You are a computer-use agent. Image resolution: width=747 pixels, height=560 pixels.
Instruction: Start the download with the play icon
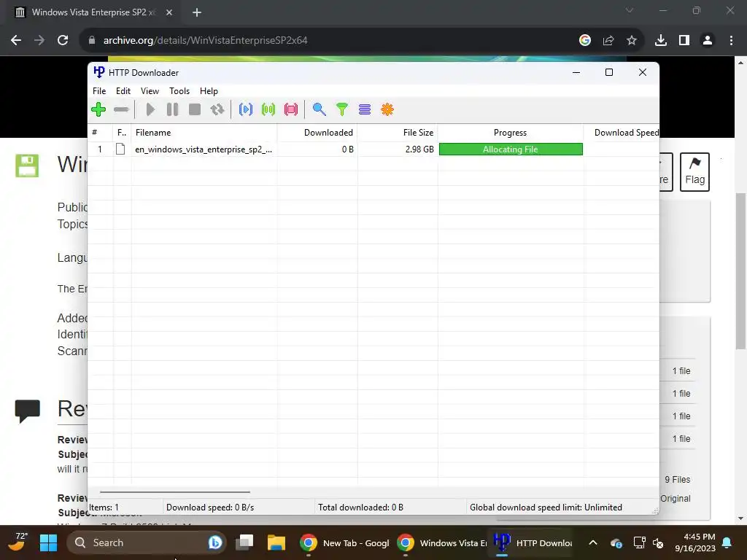[150, 109]
